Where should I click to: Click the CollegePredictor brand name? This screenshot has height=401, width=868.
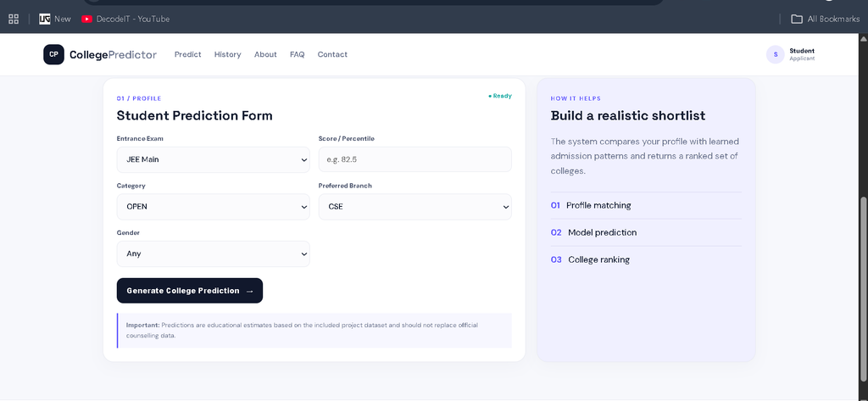coord(113,55)
